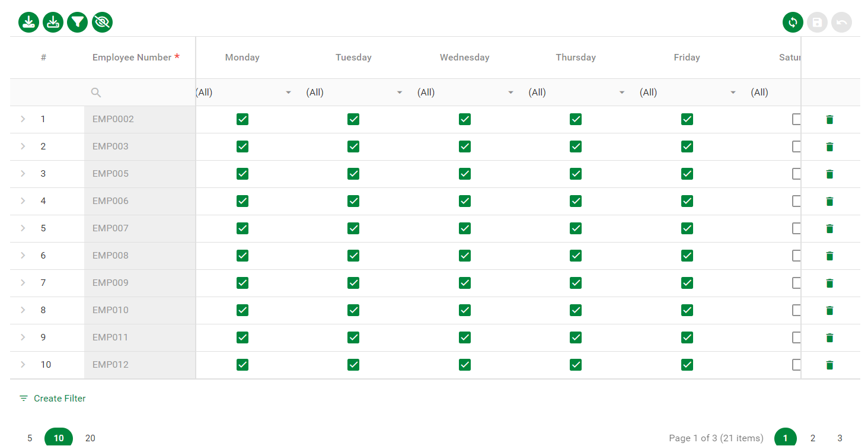Screen dimensions: 868x446
Task: Open the filter funnel icon in the toolbar
Action: tap(77, 23)
